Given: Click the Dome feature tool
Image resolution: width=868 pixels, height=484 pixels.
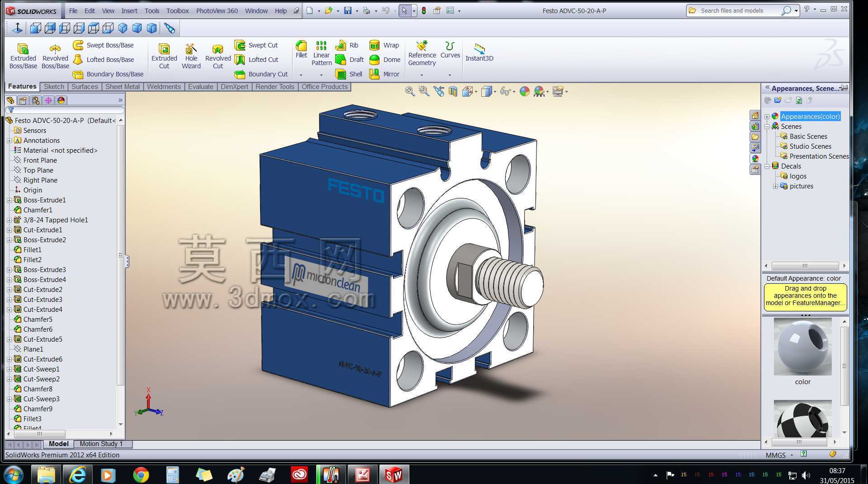Looking at the screenshot, I should tap(385, 60).
